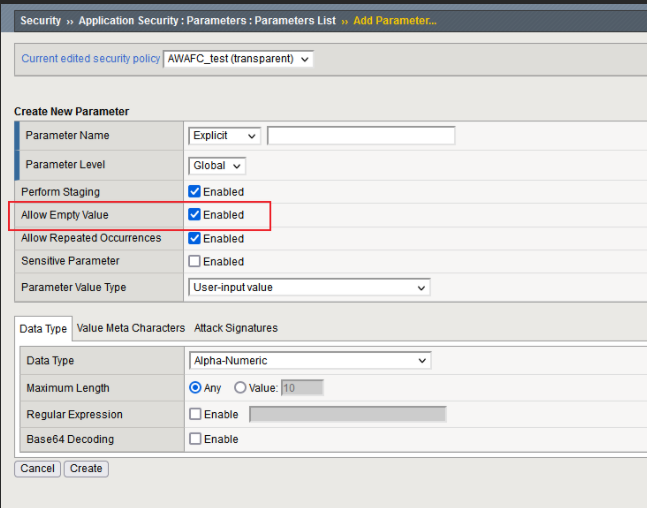Click the Create button
The height and width of the screenshot is (508, 647).
86,468
